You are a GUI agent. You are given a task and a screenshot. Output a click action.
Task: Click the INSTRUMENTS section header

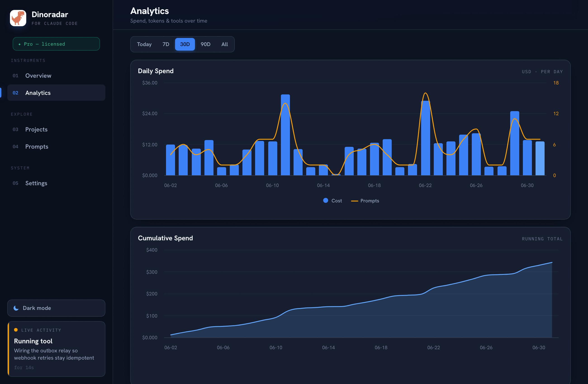tap(28, 61)
